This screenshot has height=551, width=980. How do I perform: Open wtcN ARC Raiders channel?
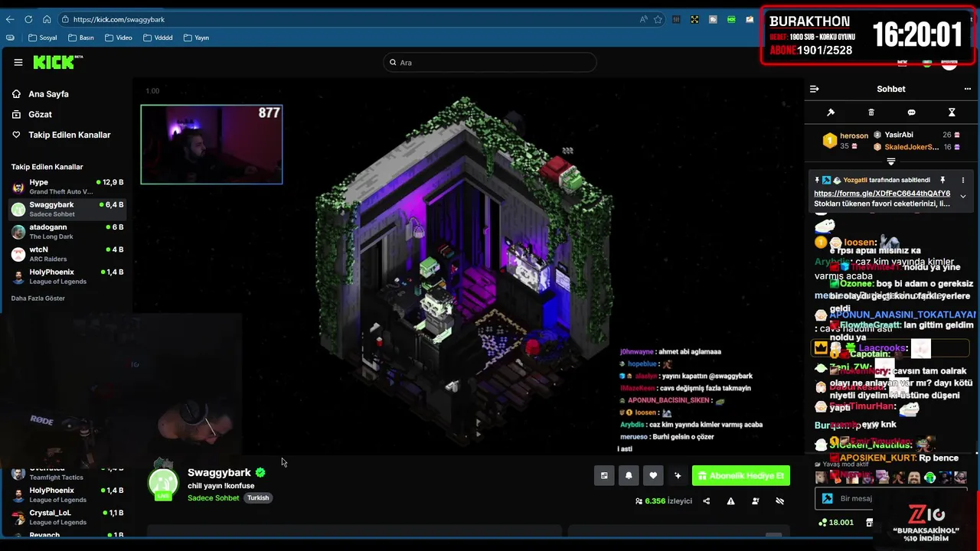tap(67, 254)
